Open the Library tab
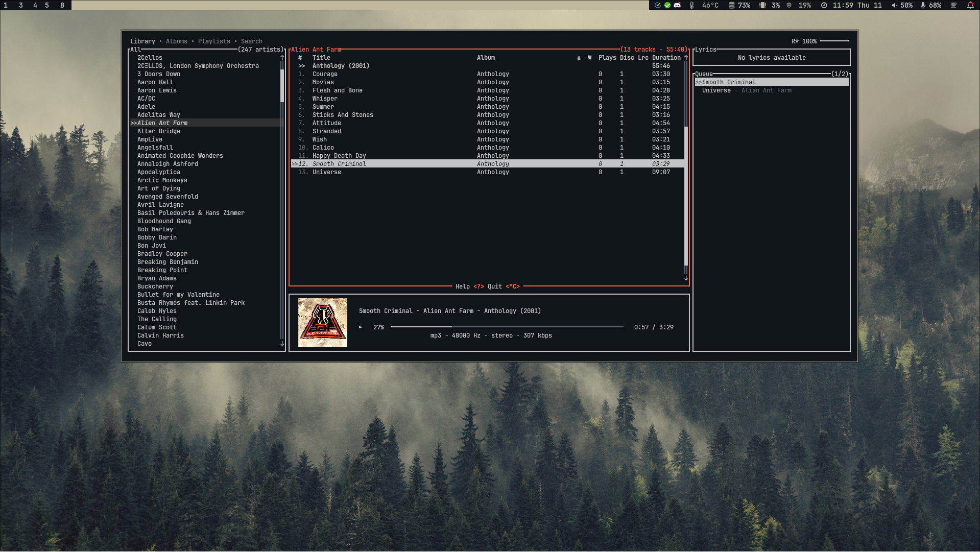The width and height of the screenshot is (980, 552). [142, 41]
